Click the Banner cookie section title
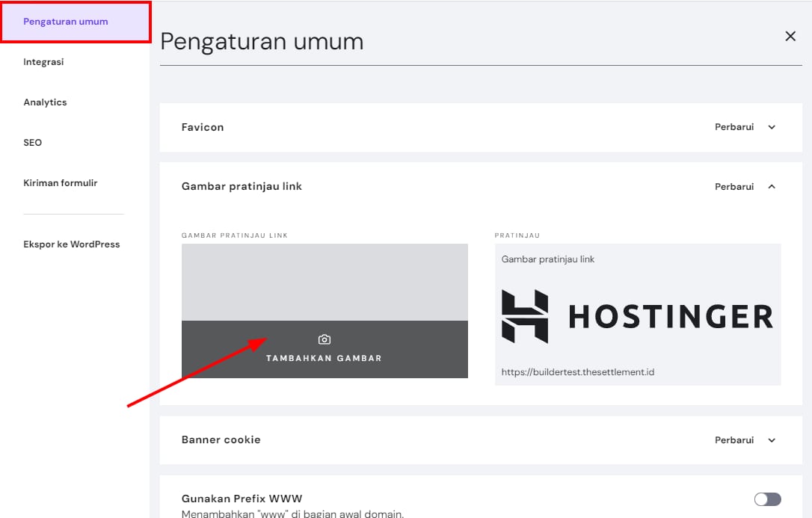The image size is (812, 518). pos(221,440)
